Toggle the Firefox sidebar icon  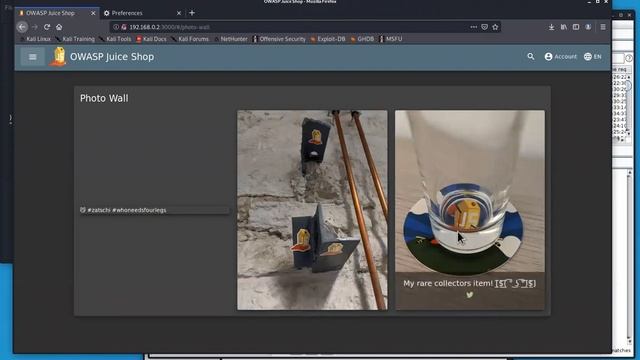(x=576, y=27)
